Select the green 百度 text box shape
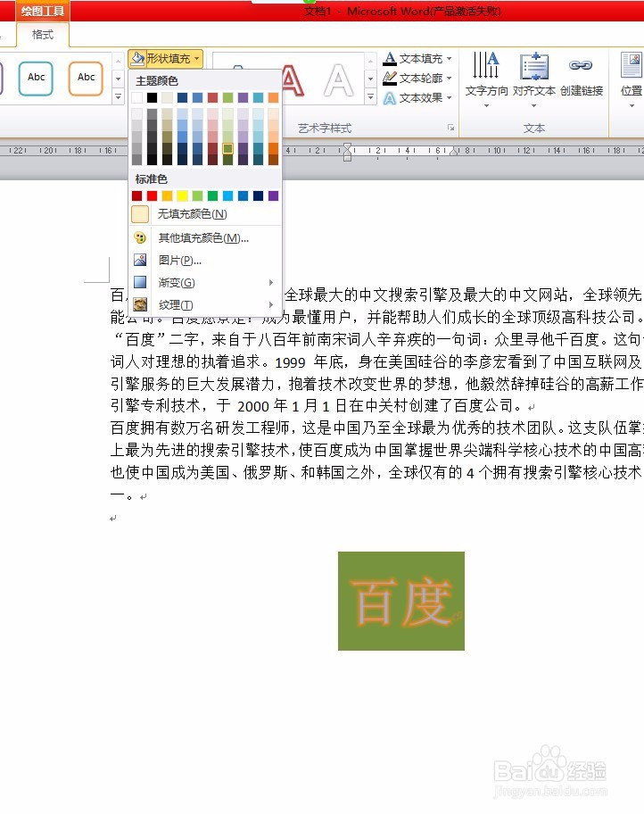This screenshot has width=644, height=814. 401,601
